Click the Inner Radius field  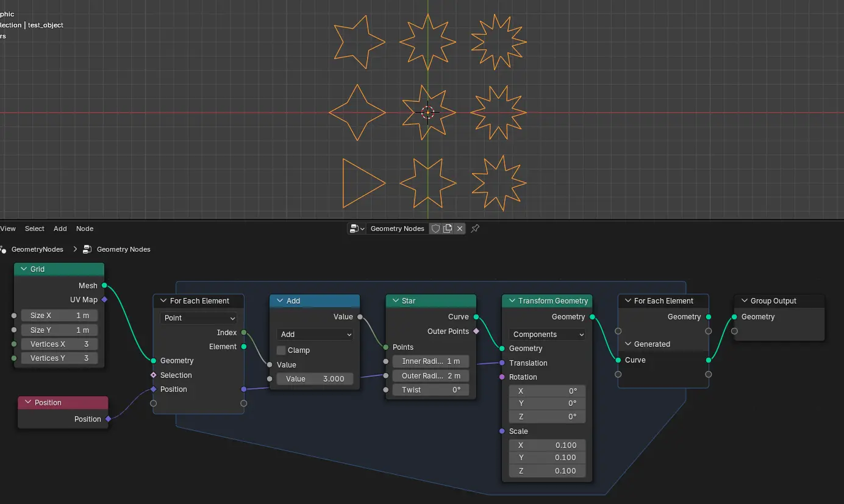(431, 361)
